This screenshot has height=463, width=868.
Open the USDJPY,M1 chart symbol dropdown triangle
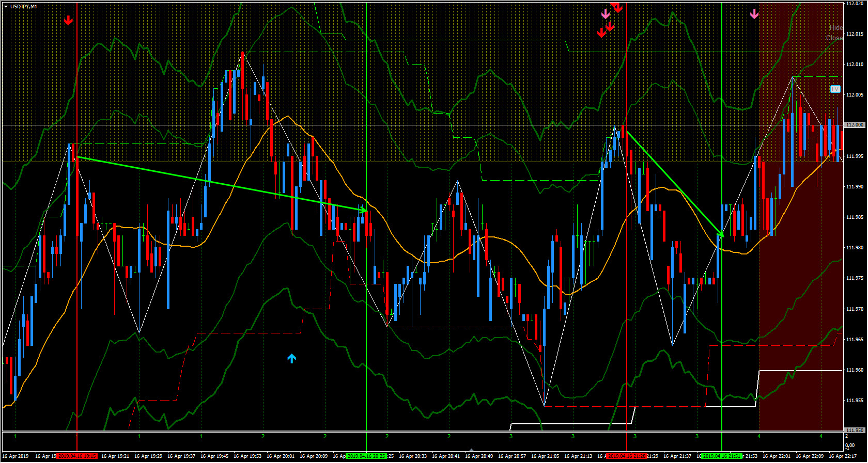(6, 7)
